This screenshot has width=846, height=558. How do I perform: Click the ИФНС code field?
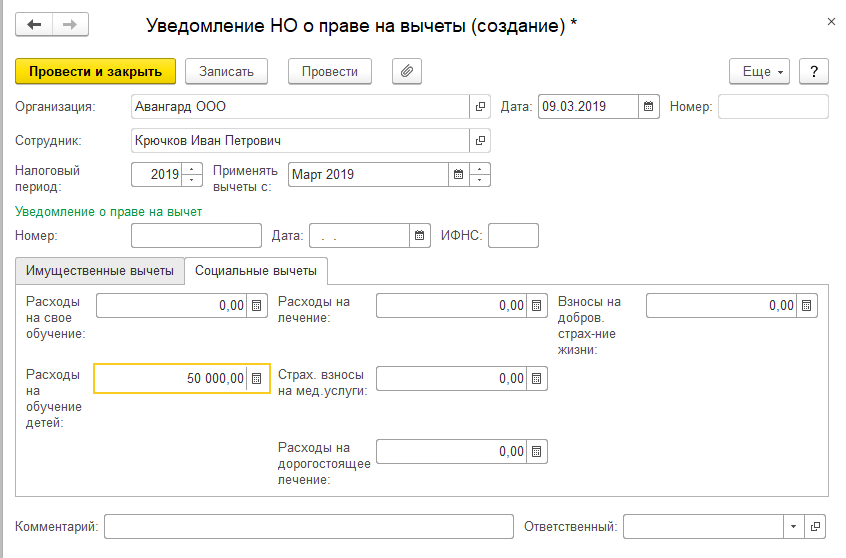point(512,236)
